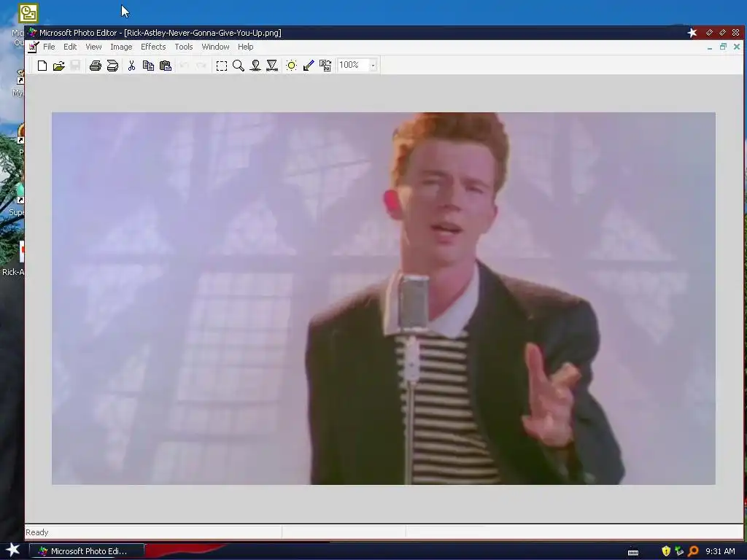
Task: Restore the inner document window
Action: [723, 47]
